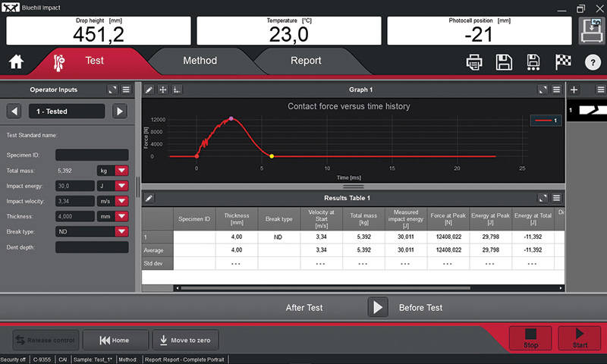Click the print icon in top toolbar
Viewport: 607px width, 364px height.
(475, 62)
